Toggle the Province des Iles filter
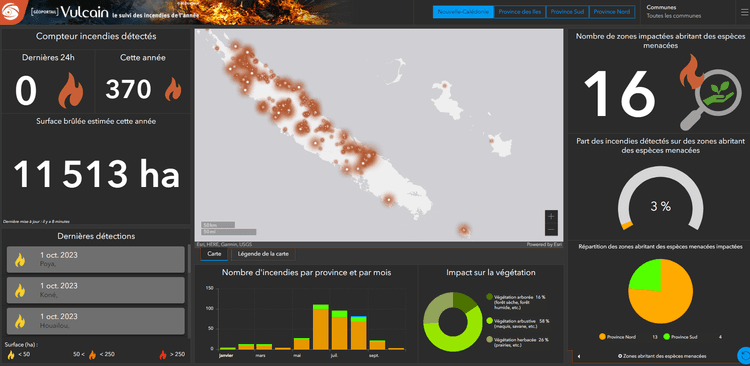Screen dimensions: 750x366 pos(519,12)
